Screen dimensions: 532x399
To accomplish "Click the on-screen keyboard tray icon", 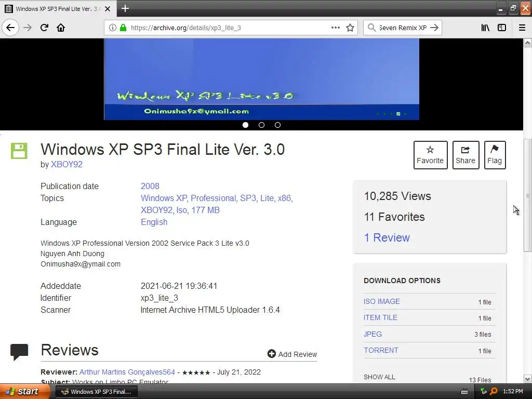I will [464, 392].
